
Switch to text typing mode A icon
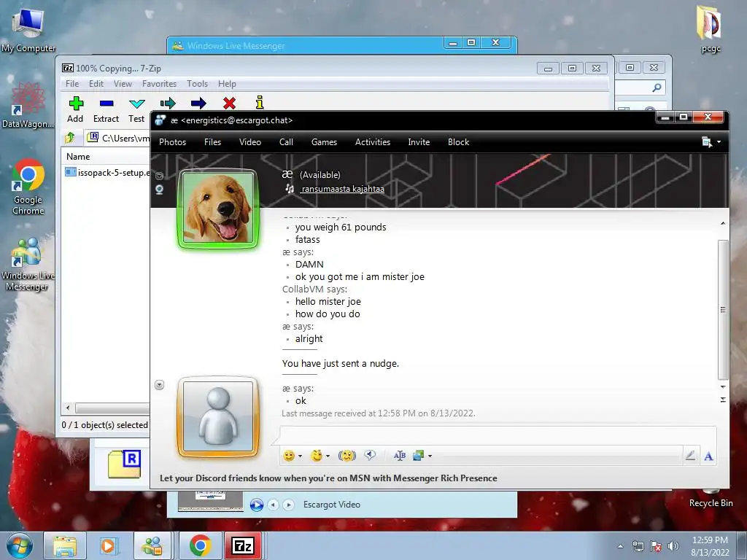[708, 456]
